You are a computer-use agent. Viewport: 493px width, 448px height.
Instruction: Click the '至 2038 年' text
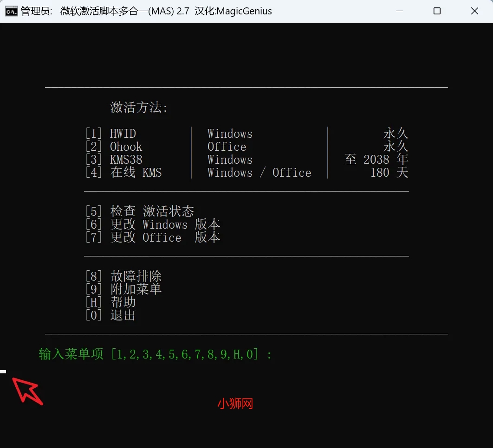376,159
